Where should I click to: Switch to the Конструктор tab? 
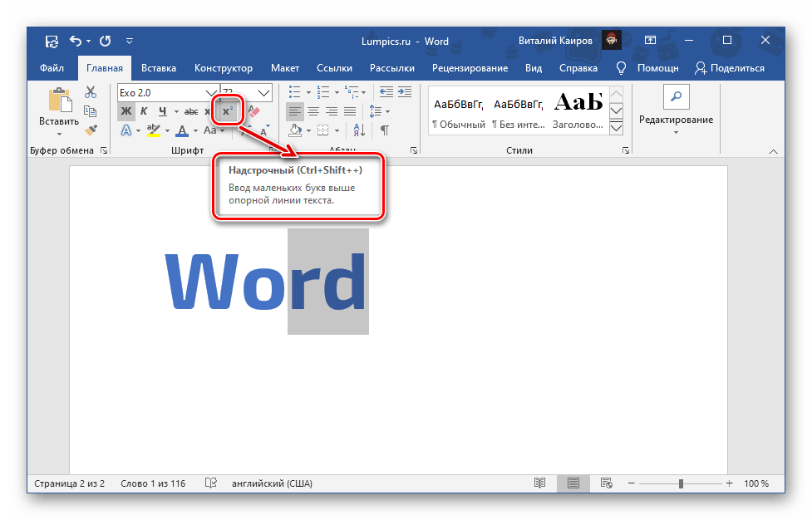point(224,68)
